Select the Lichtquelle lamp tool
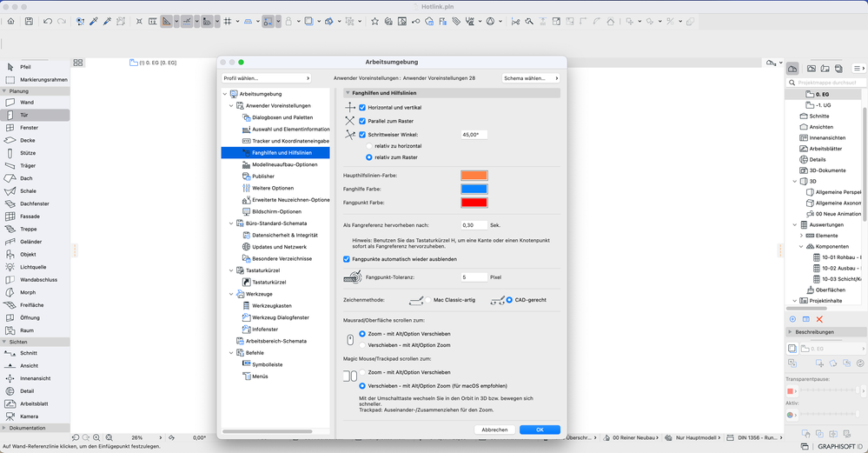The height and width of the screenshot is (453, 868). [35, 268]
